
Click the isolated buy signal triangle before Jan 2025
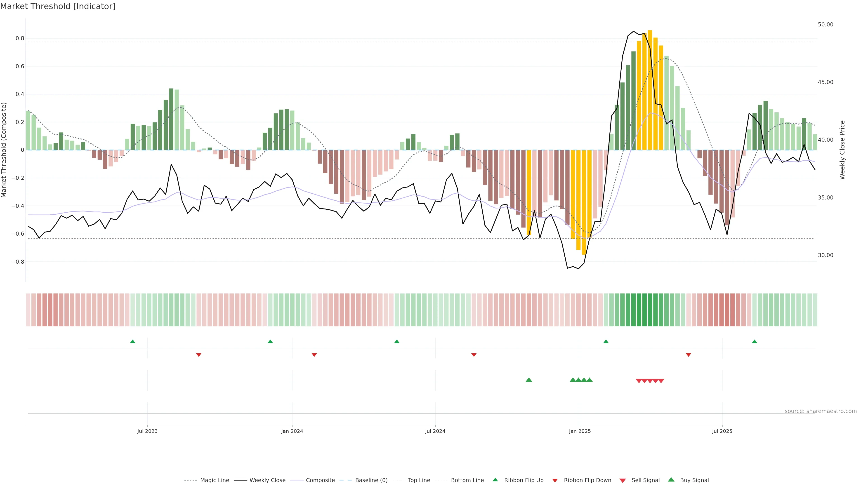[529, 380]
